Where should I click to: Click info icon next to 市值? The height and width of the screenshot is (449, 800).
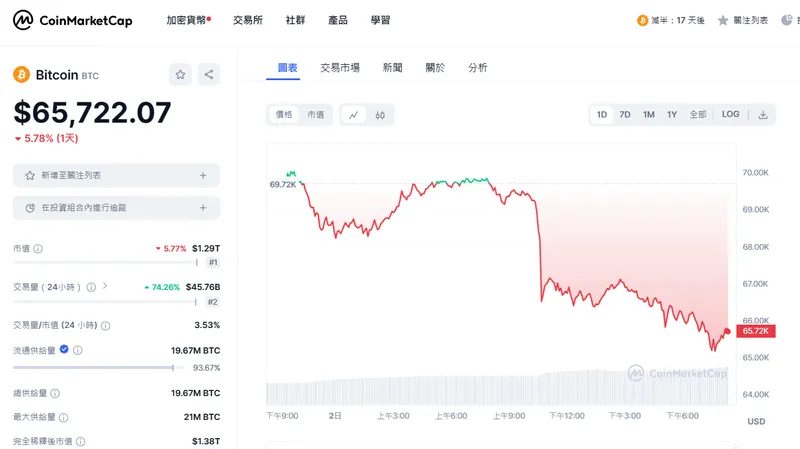pyautogui.click(x=38, y=248)
